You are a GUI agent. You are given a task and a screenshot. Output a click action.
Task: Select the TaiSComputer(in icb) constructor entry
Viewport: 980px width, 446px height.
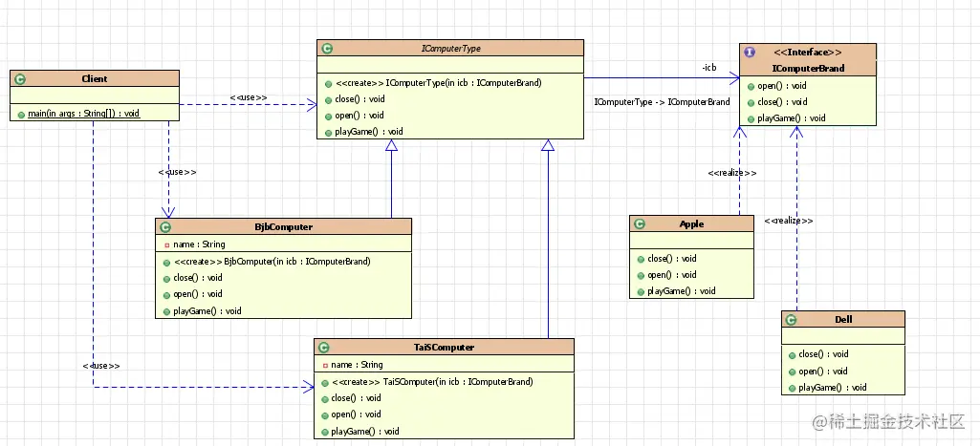pyautogui.click(x=432, y=382)
